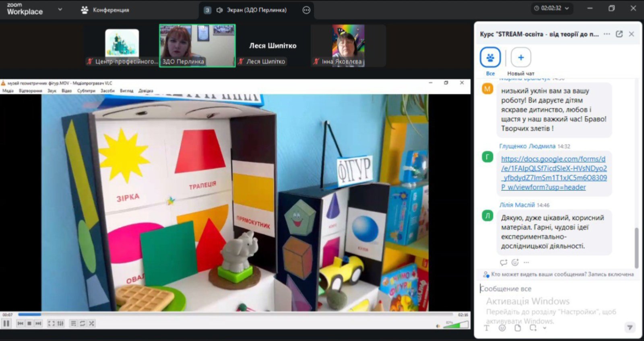This screenshot has height=341, width=644.
Task: Expand the meeting timer 02:02:32 dropdown
Action: pyautogui.click(x=567, y=8)
